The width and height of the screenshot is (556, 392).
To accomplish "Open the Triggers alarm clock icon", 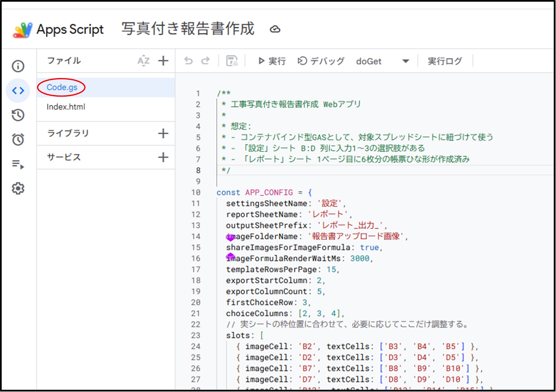I will click(x=18, y=139).
